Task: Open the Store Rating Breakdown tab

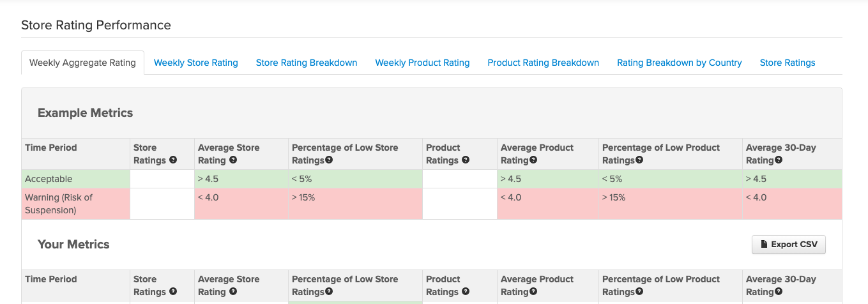Action: (x=307, y=63)
